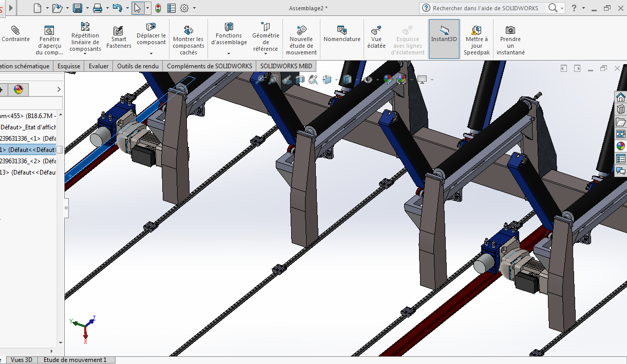
Task: Create a new document with the New icon
Action: click(x=37, y=8)
